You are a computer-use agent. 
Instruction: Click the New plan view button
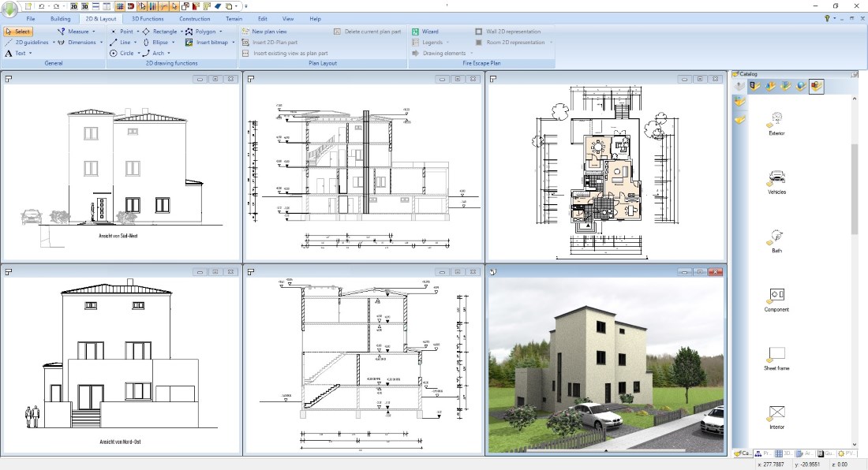pos(264,32)
